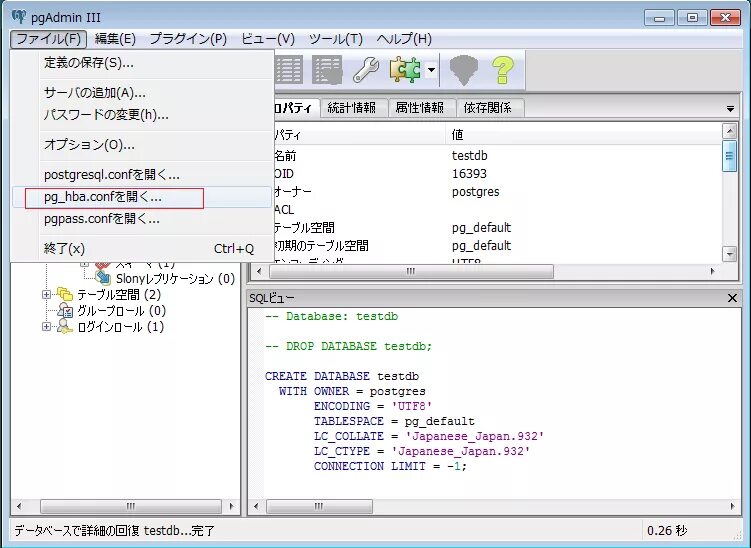Click the DROP DATABASE testdb comment line
751x548 pixels.
(348, 346)
